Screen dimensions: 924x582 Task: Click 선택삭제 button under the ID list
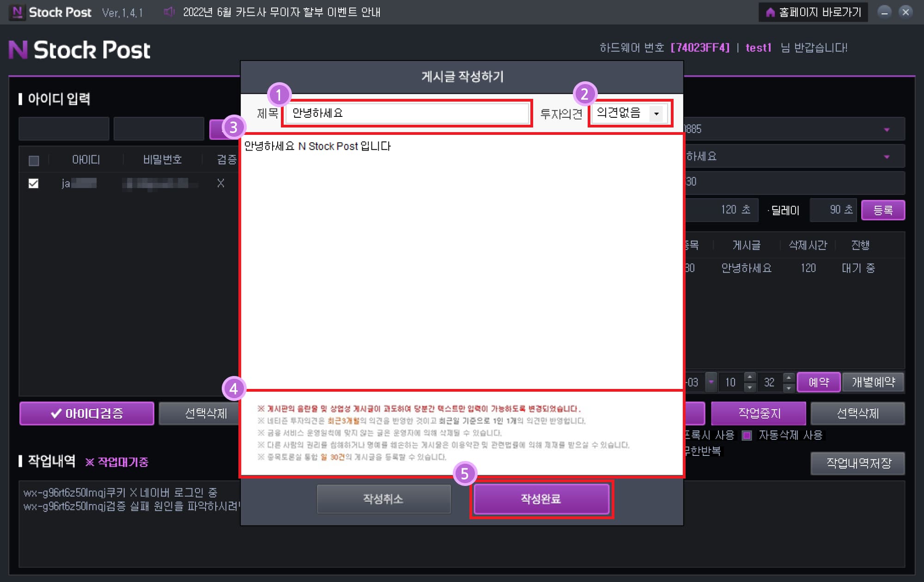[200, 413]
